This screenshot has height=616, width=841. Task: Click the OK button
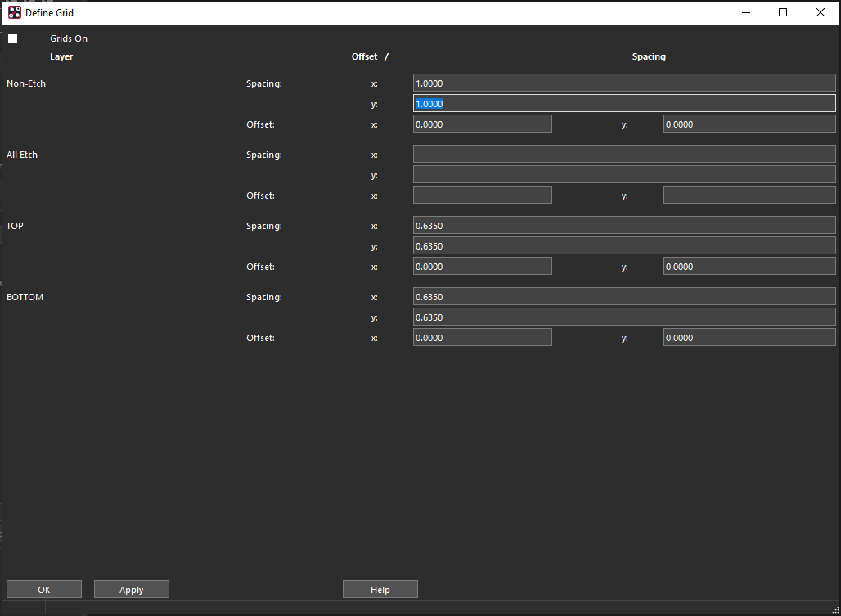[x=43, y=589]
